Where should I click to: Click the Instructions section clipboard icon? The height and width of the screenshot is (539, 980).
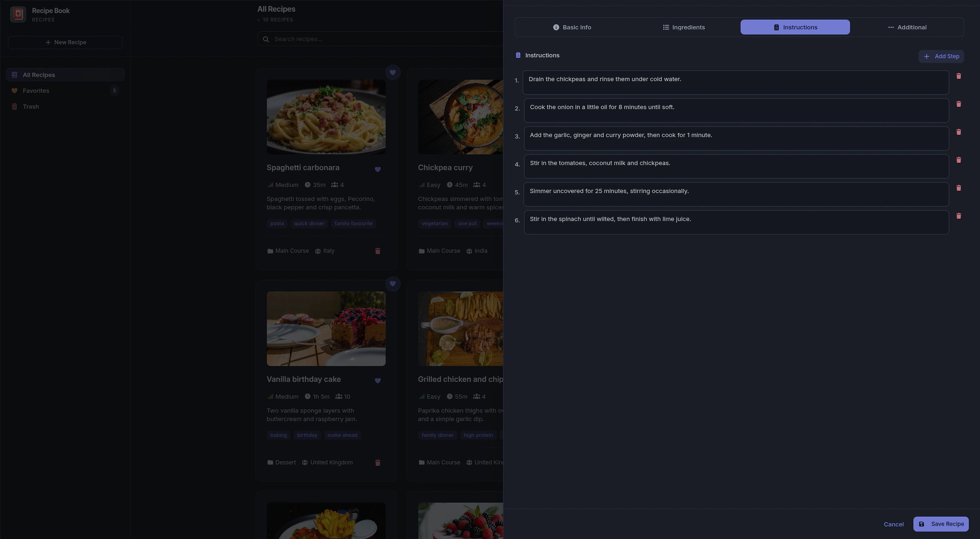518,55
